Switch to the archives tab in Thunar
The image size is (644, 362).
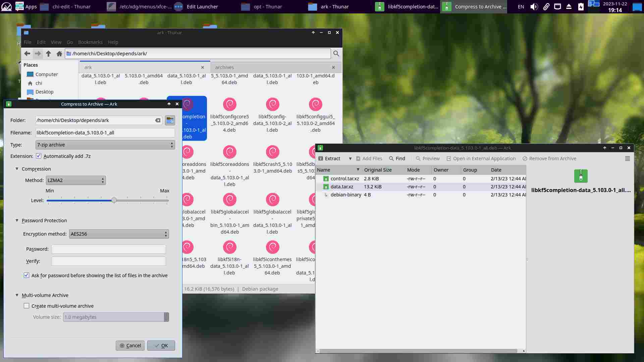(224, 67)
